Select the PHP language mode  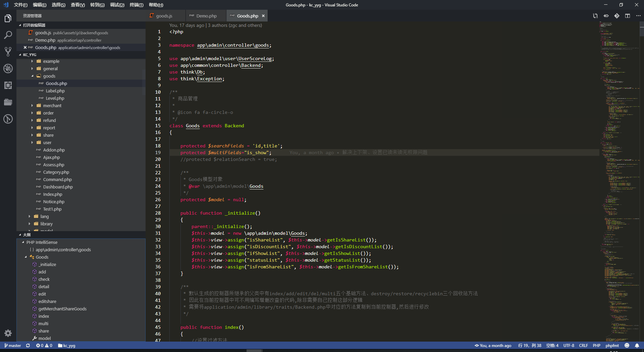[x=596, y=345]
